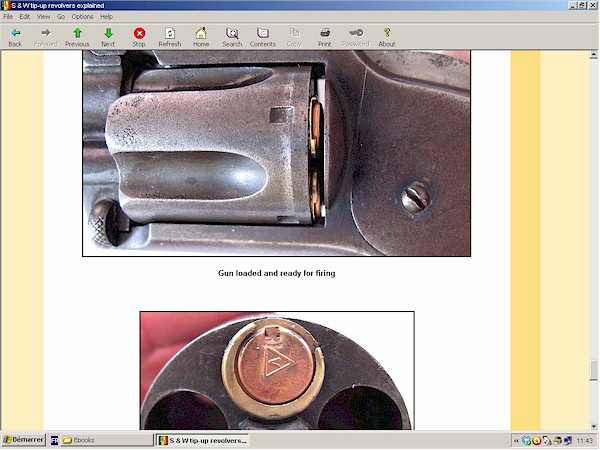Click the loaded revolver cylinder photo
The width and height of the screenshot is (600, 450).
click(276, 153)
